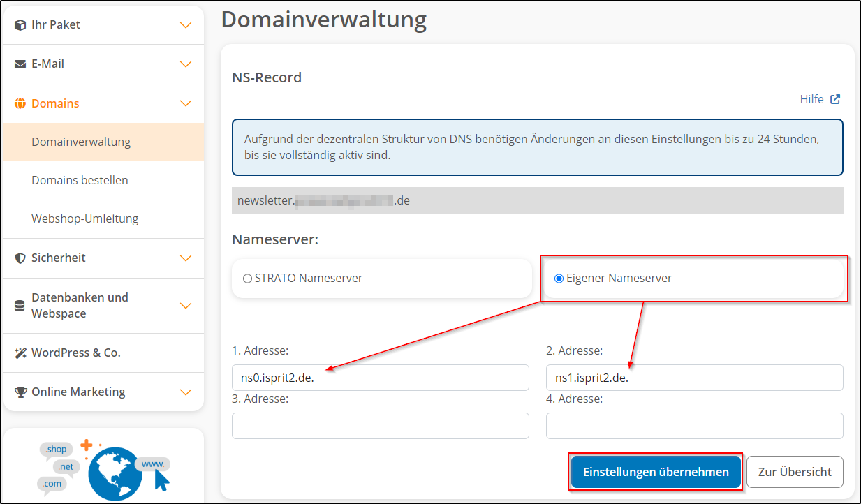861x504 pixels.
Task: Click the Sicherheit shield icon
Action: click(20, 258)
